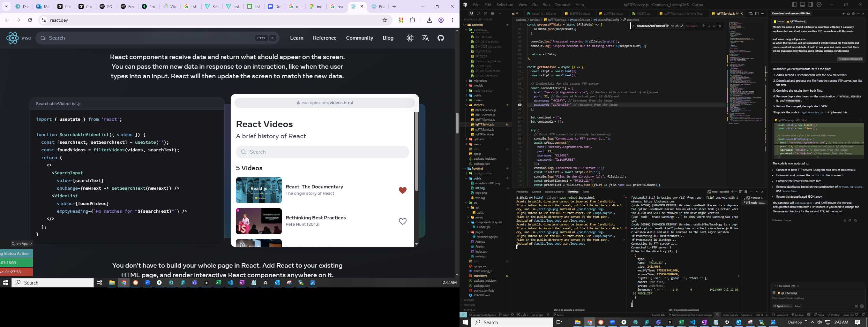Expand the migrations folder
868x327 pixels.
click(x=480, y=81)
